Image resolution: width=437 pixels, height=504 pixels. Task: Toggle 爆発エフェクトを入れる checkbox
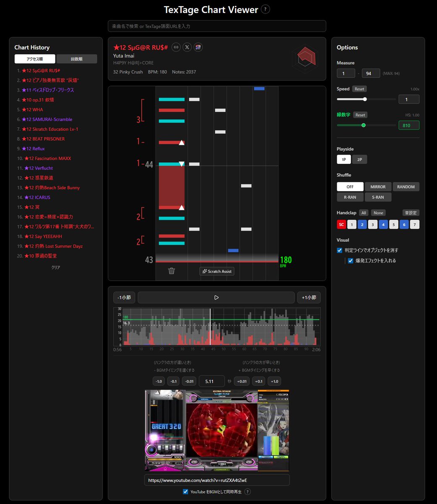point(351,261)
